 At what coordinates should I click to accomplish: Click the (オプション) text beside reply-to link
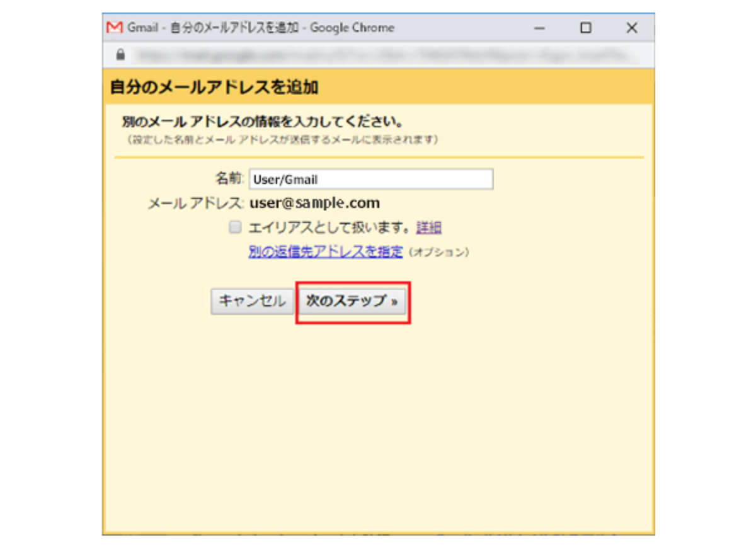438,253
